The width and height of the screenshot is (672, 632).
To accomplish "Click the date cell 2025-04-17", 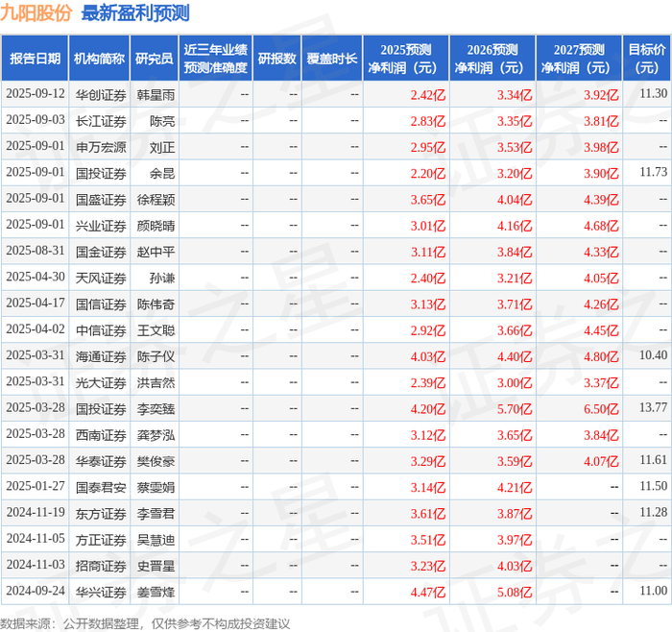I will tap(36, 304).
